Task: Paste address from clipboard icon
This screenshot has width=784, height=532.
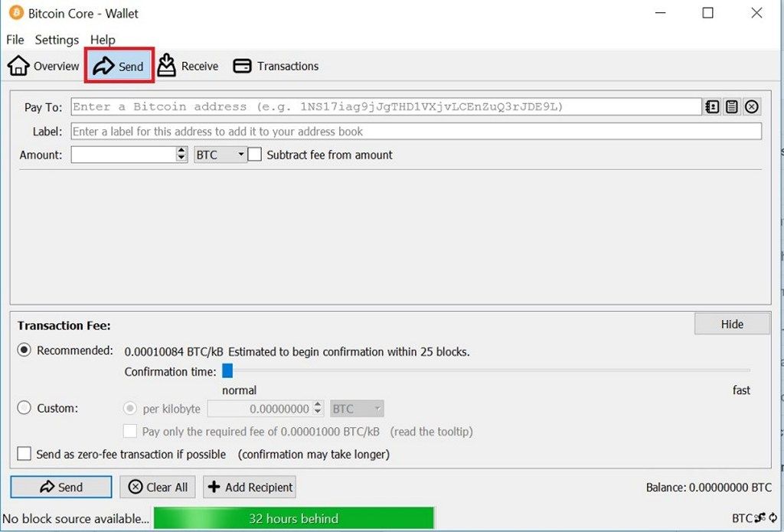Action: coord(731,106)
